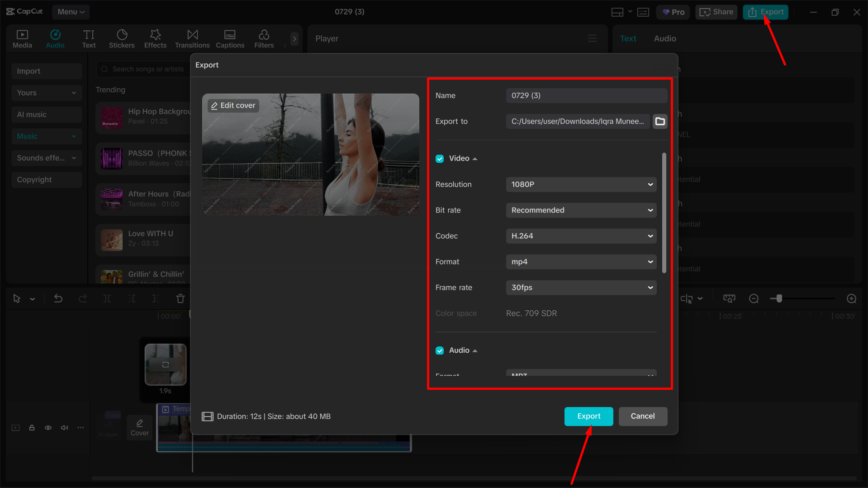This screenshot has width=868, height=488.
Task: Collapse the Video settings section
Action: click(474, 158)
